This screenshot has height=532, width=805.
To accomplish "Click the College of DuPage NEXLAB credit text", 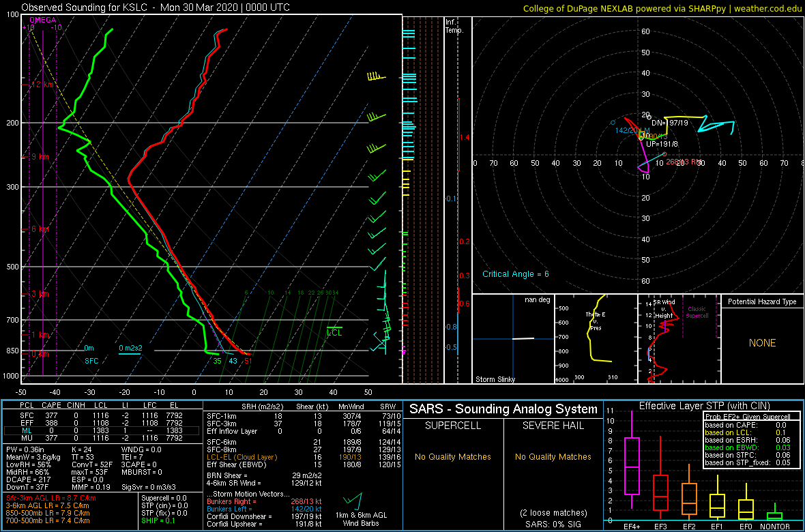I will coord(662,8).
